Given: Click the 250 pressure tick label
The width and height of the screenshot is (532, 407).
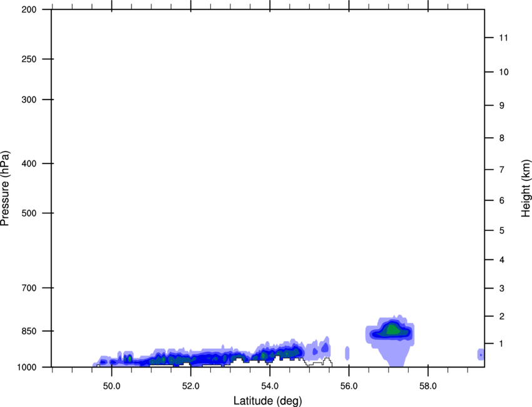Looking at the screenshot, I should [x=29, y=59].
